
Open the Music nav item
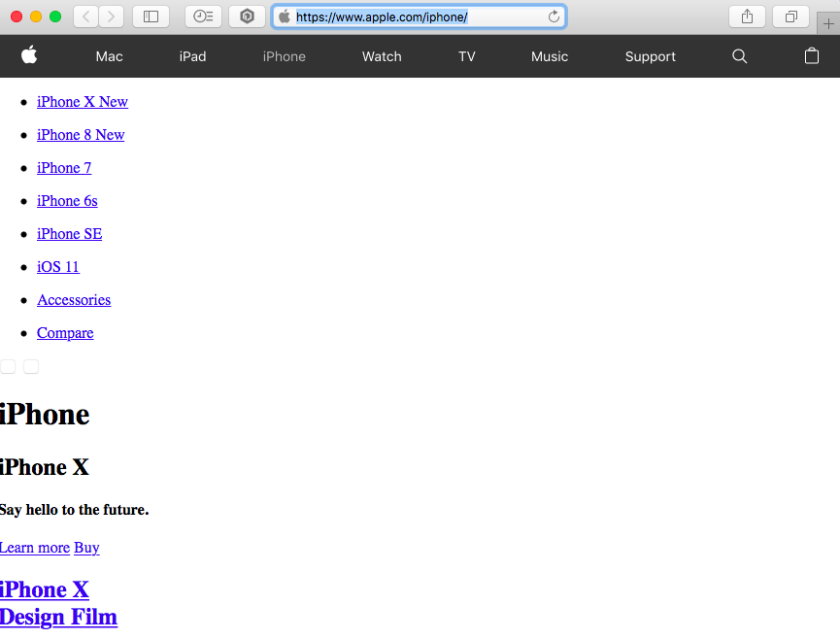coord(550,56)
